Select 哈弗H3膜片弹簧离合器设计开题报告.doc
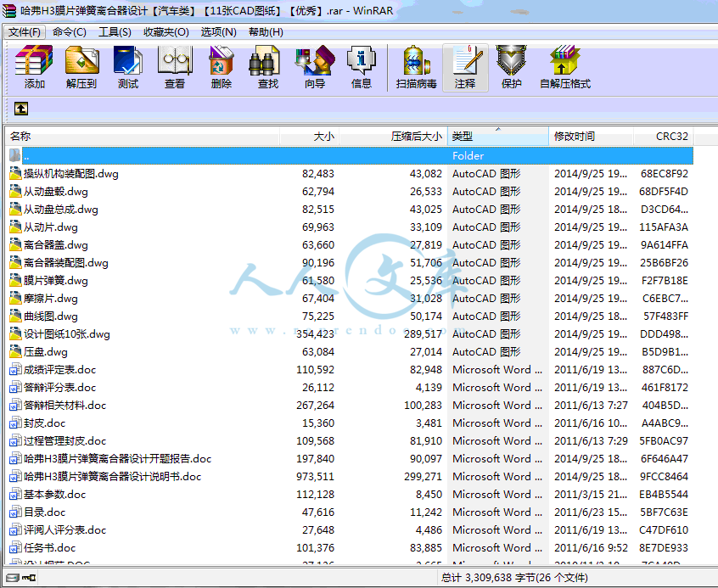Image resolution: width=718 pixels, height=588 pixels. click(x=351, y=459)
